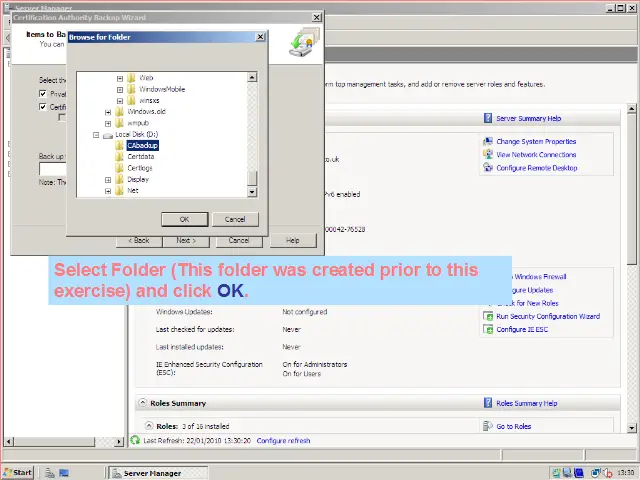Click the Run Security Configuration Wizard icon
The image size is (640, 480).
pyautogui.click(x=488, y=316)
